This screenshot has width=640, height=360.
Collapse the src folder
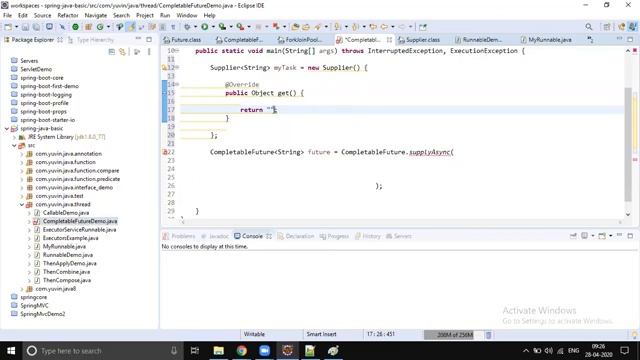click(x=14, y=145)
